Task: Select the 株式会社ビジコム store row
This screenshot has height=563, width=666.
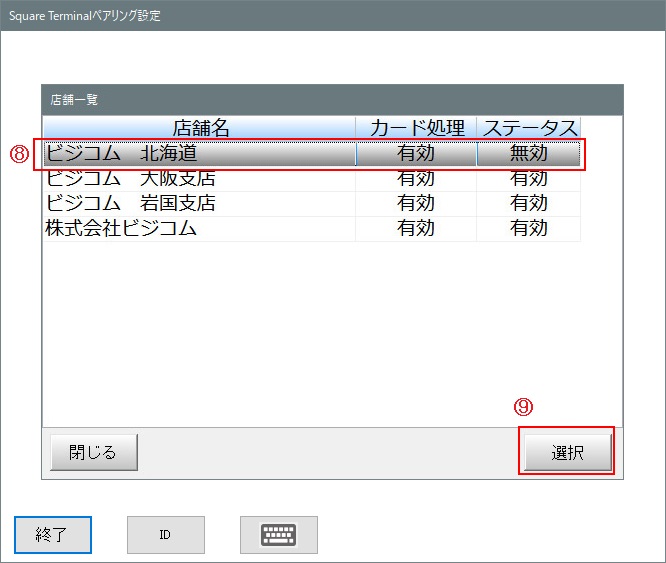Action: click(200, 228)
